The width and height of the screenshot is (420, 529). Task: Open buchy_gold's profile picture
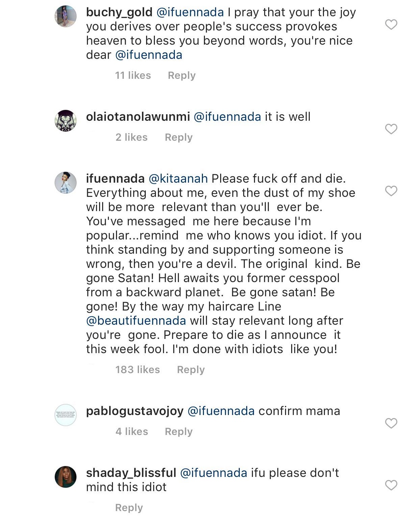tap(66, 16)
